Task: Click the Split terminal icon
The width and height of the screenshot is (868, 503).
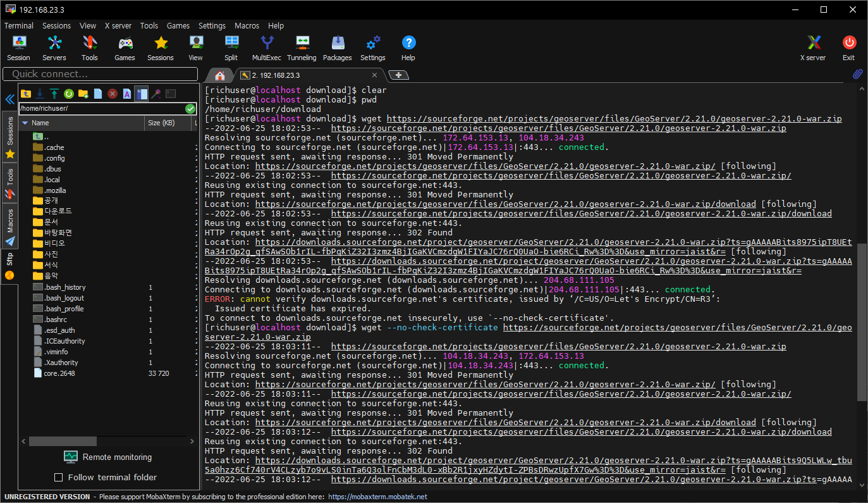Action: point(231,48)
